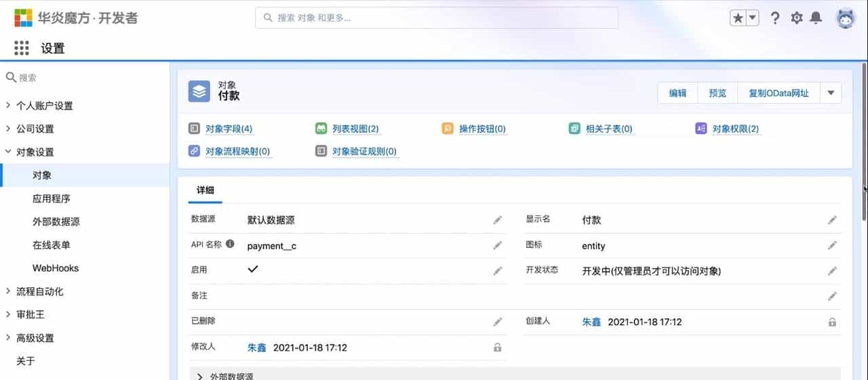868x380 pixels.
Task: Click the 列表视图 green icon
Action: click(x=321, y=129)
